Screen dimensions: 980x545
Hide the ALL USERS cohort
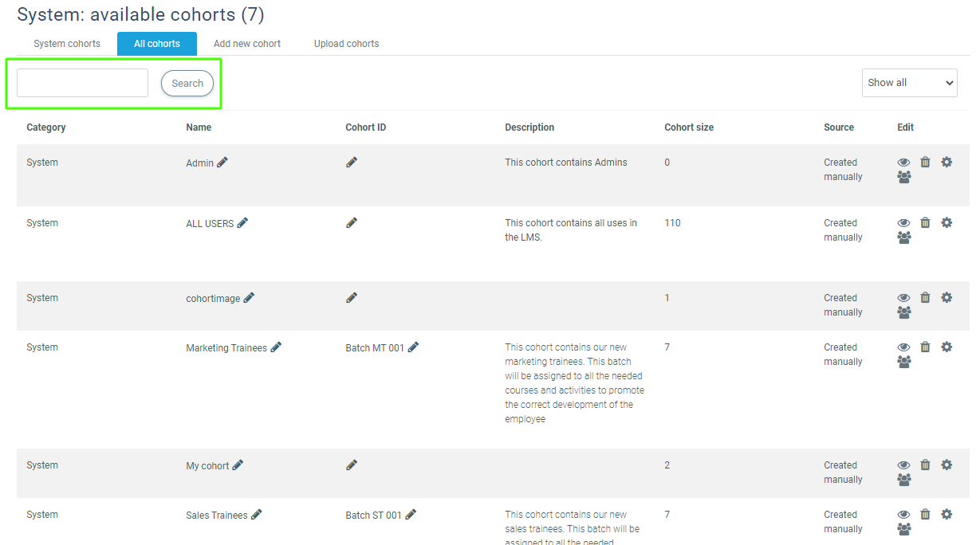(x=903, y=223)
